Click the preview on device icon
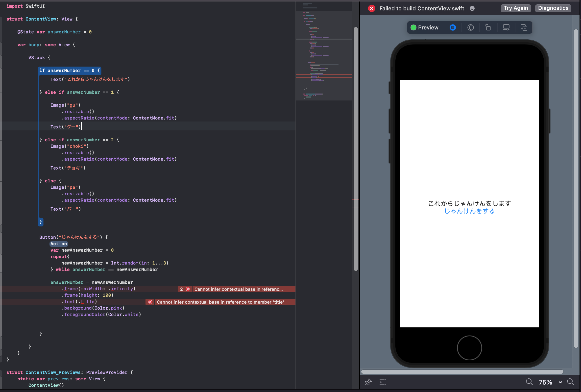The image size is (581, 392). pos(471,27)
